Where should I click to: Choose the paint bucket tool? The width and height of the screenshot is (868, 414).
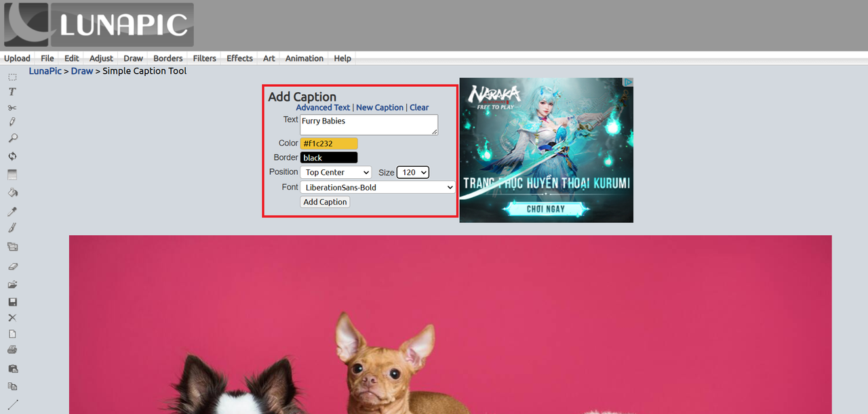click(x=12, y=192)
